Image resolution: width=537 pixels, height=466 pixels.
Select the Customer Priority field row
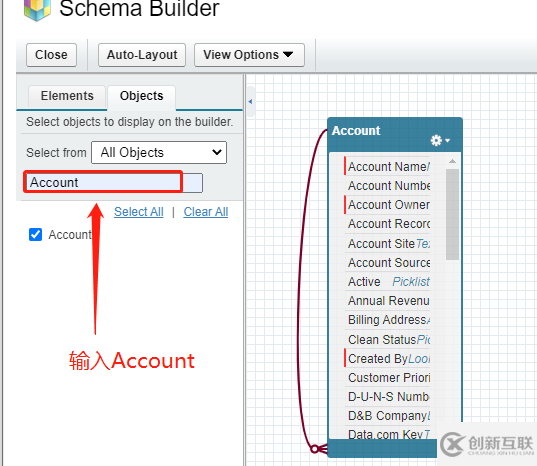[387, 378]
